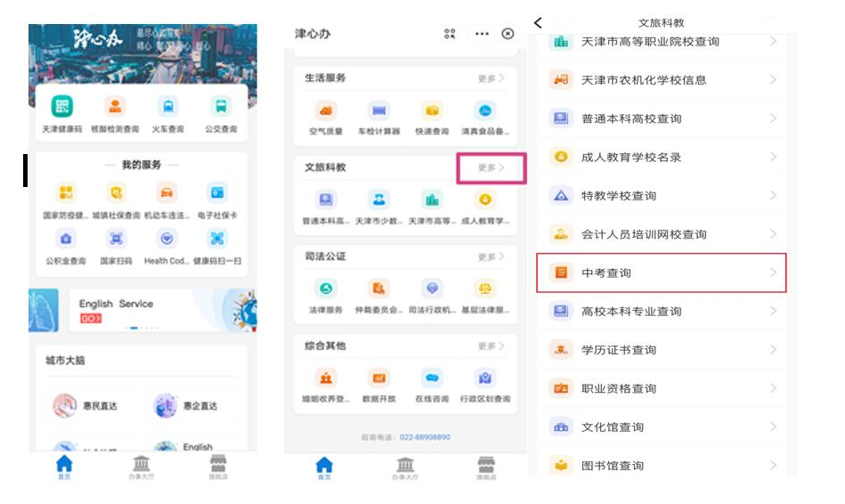Open 空气质量 air quality service

(326, 112)
